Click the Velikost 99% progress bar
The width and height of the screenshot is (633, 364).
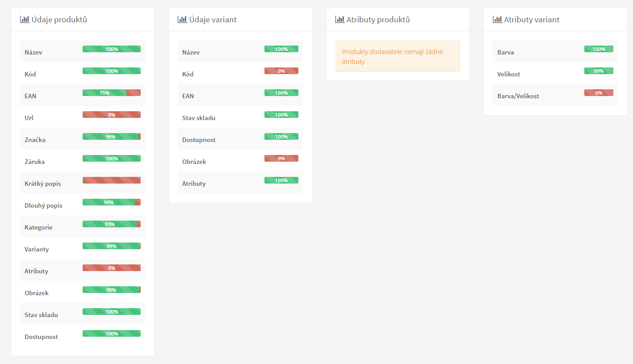(599, 71)
